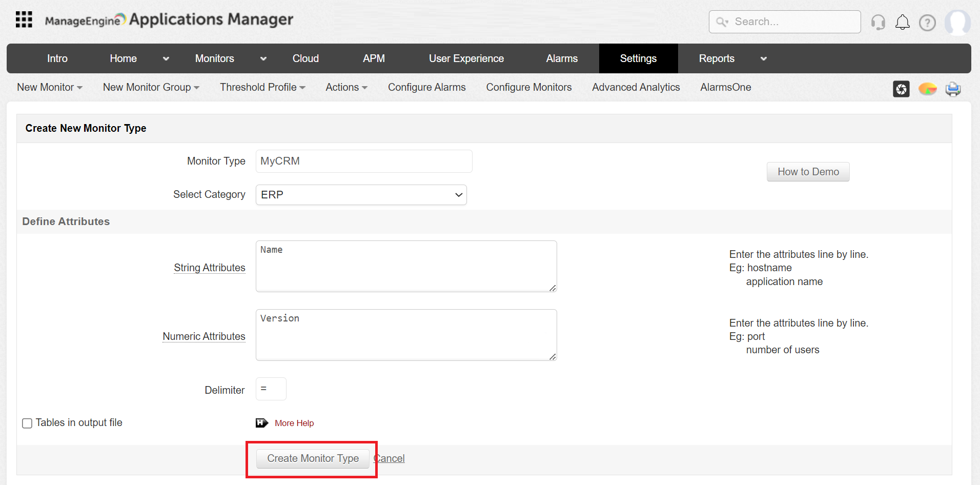Click the String Attributes label
The width and height of the screenshot is (980, 485).
[x=210, y=268]
